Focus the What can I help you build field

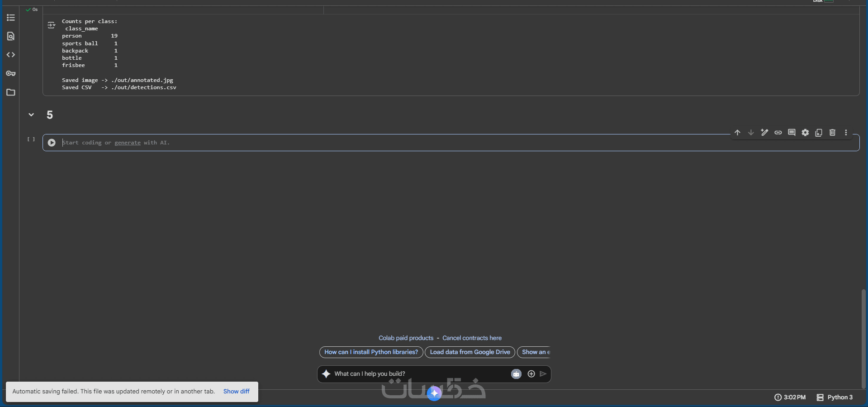[x=421, y=374]
